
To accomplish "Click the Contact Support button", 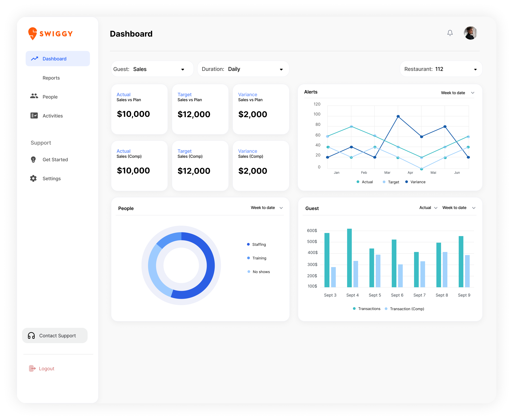I will (55, 336).
